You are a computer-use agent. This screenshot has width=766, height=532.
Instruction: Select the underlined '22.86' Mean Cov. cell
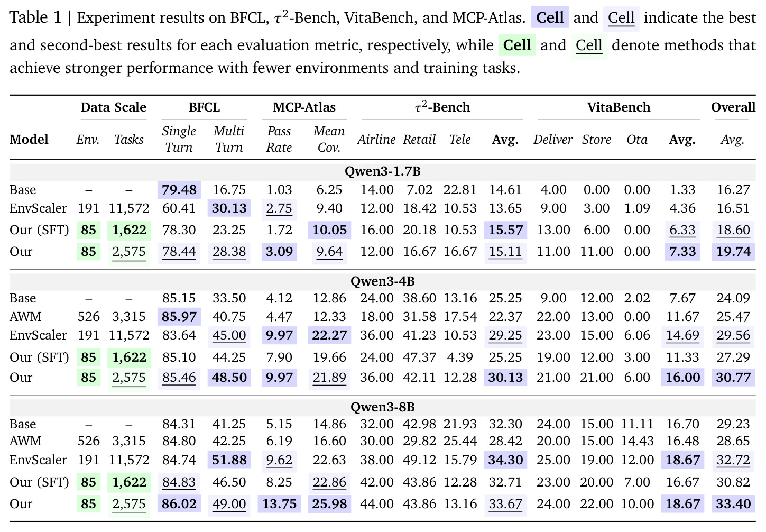pyautogui.click(x=329, y=482)
